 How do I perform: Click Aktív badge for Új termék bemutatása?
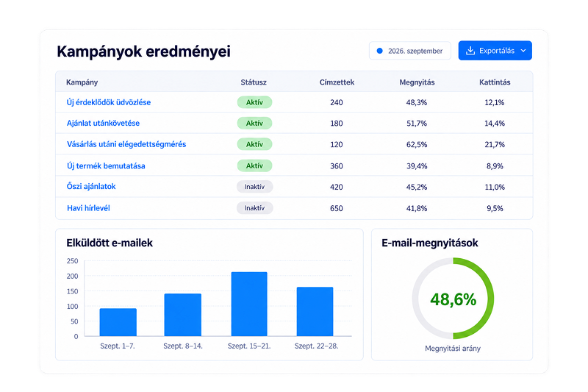[x=254, y=165]
